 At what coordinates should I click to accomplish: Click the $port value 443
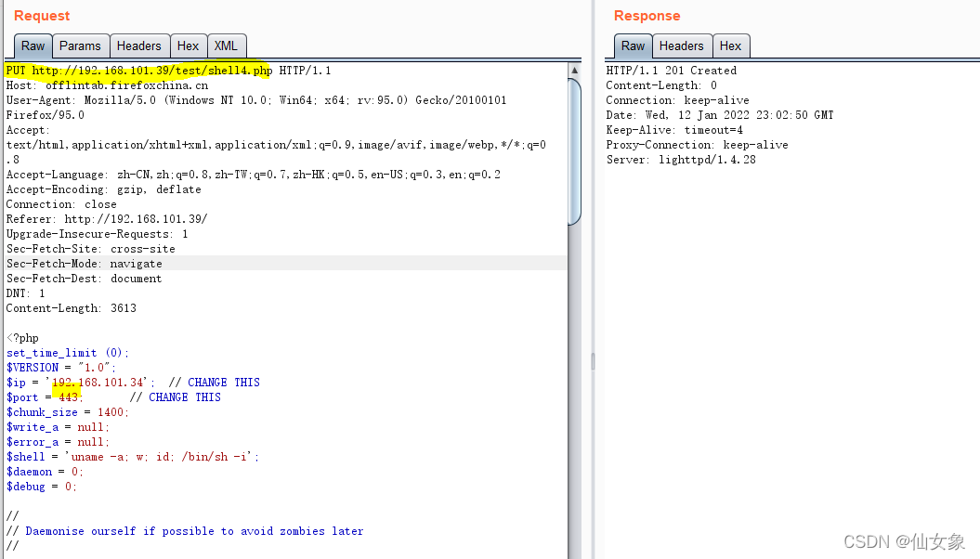click(68, 397)
